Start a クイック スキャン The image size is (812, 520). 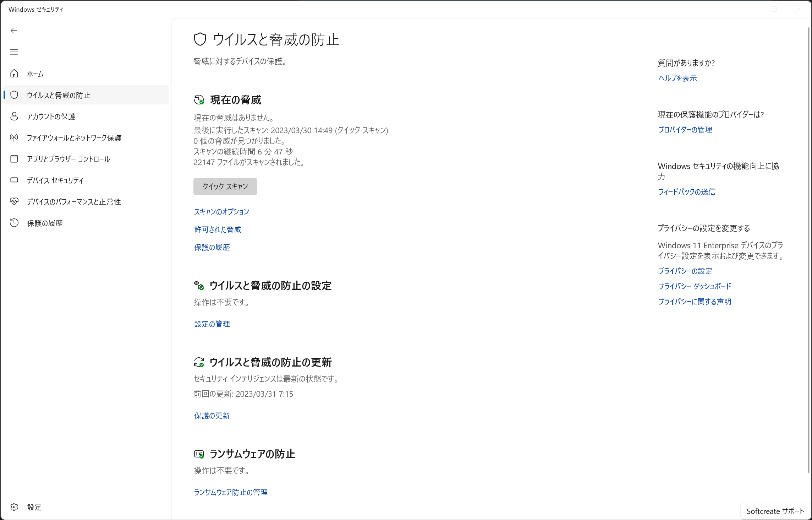pos(225,186)
